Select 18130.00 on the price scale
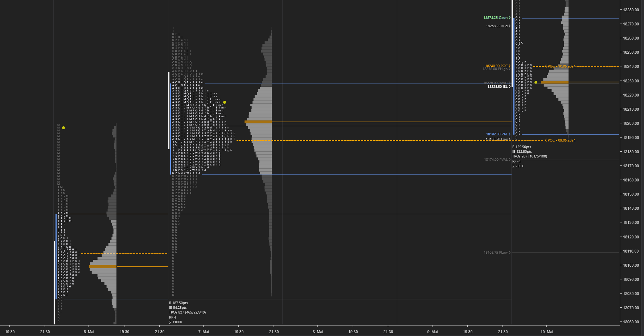 (x=631, y=222)
